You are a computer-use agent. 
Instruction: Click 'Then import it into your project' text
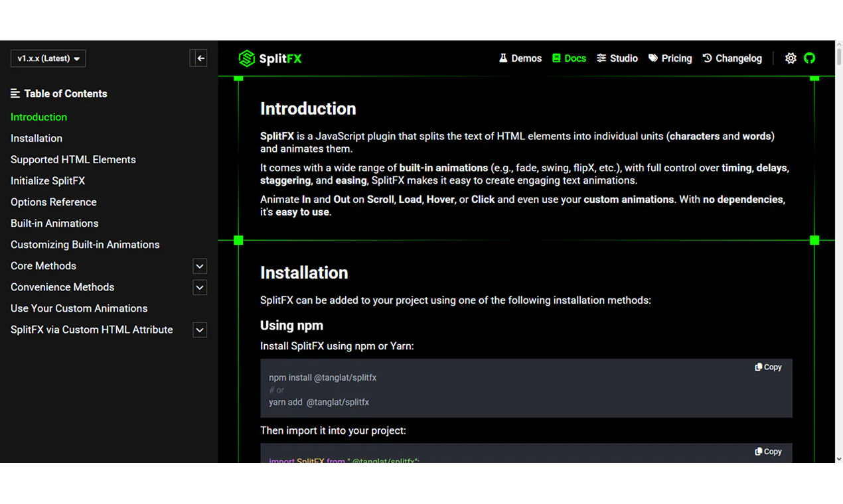pyautogui.click(x=333, y=430)
